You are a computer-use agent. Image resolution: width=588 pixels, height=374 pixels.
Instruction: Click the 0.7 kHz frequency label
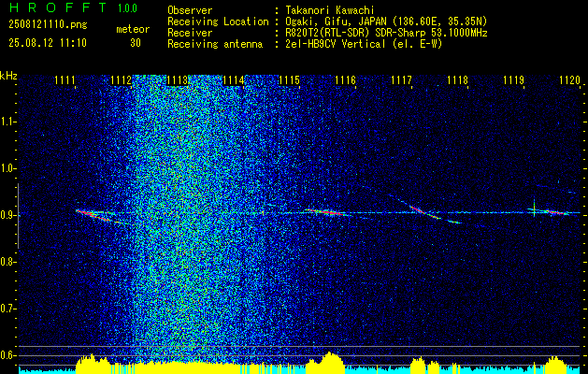coord(7,309)
